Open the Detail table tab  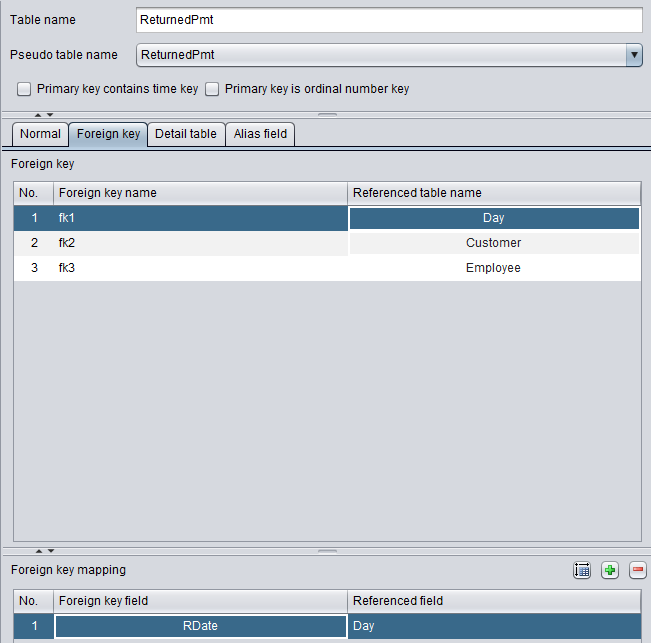pos(185,134)
